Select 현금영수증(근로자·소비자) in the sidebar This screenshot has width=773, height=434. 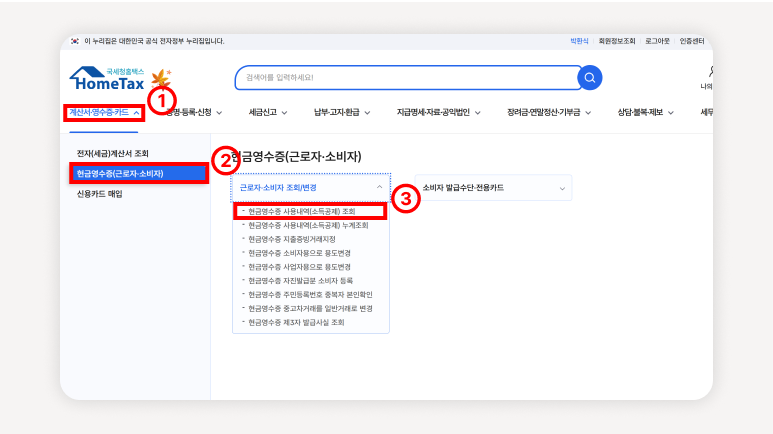(139, 174)
